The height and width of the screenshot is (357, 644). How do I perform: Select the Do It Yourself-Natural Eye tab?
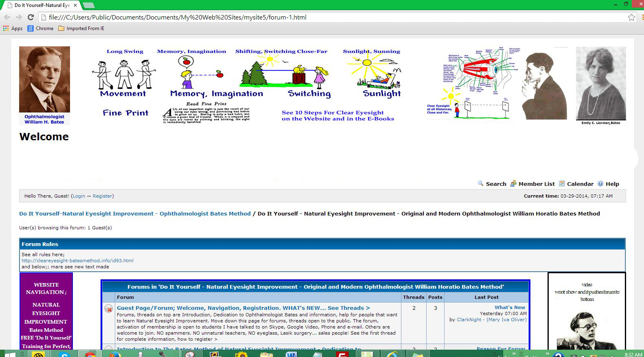click(x=41, y=5)
